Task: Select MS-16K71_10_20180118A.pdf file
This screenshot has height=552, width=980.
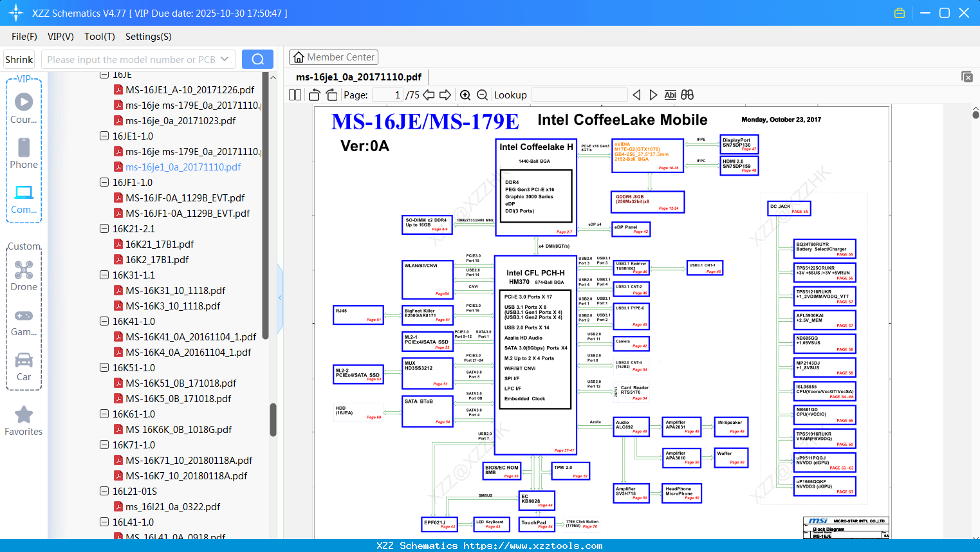Action: pyautogui.click(x=189, y=461)
